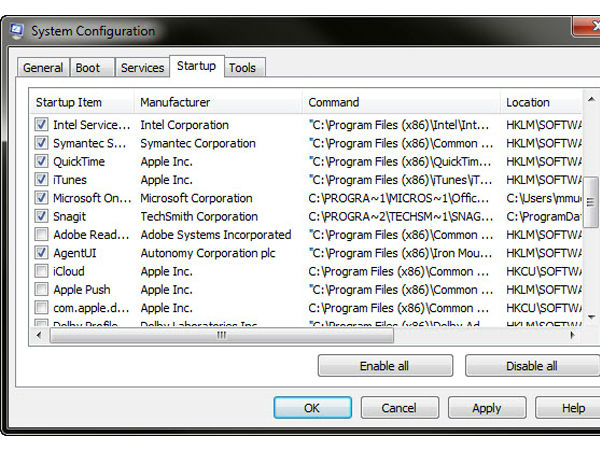Click the Disable all button
Image resolution: width=600 pixels, height=450 pixels.
click(531, 366)
